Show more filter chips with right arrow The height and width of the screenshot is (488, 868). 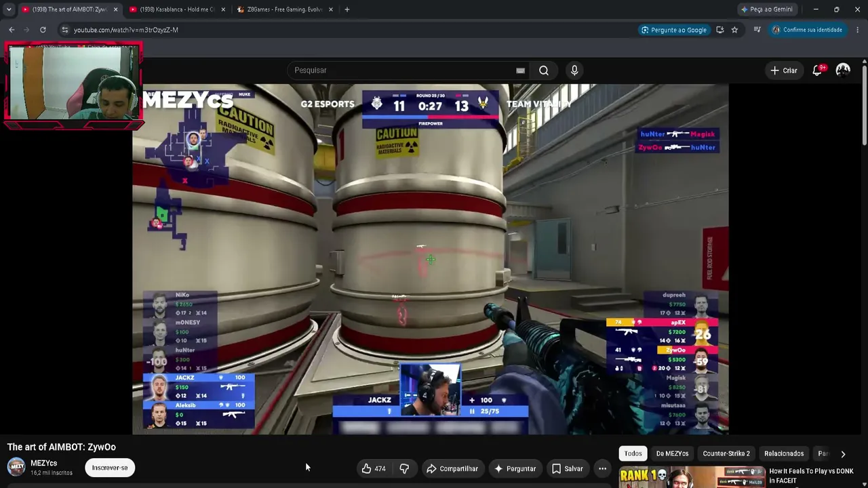click(x=843, y=453)
